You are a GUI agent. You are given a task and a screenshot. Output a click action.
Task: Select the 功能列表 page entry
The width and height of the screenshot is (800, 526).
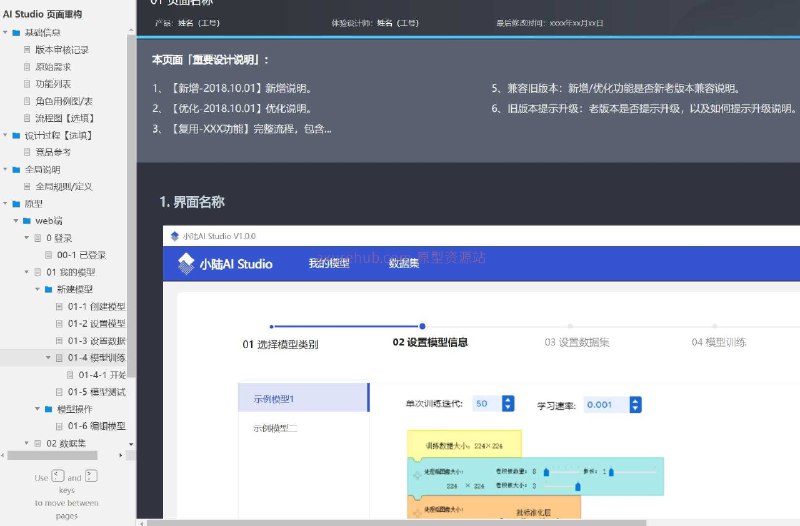(53, 84)
